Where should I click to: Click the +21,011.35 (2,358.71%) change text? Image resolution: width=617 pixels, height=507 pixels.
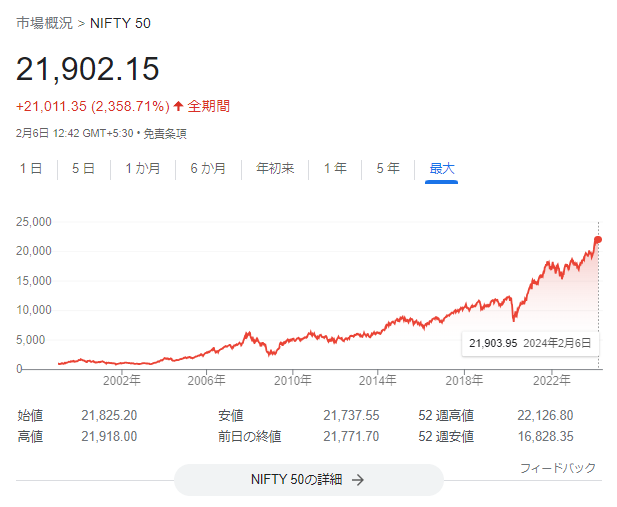pos(93,106)
